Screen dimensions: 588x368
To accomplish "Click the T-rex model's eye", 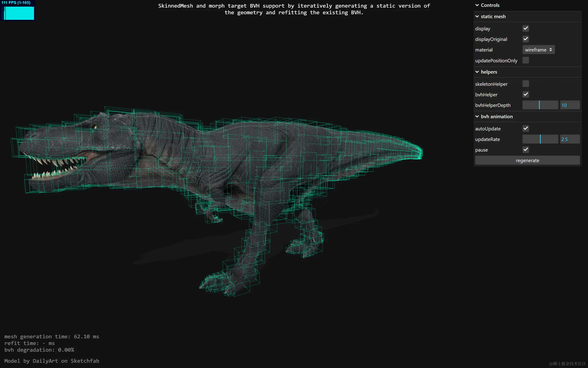I will coord(96,127).
